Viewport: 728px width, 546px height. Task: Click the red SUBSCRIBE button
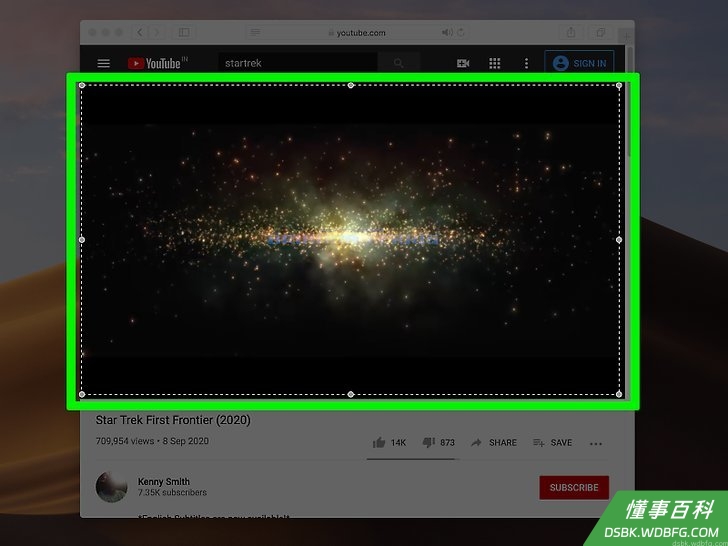tap(574, 488)
